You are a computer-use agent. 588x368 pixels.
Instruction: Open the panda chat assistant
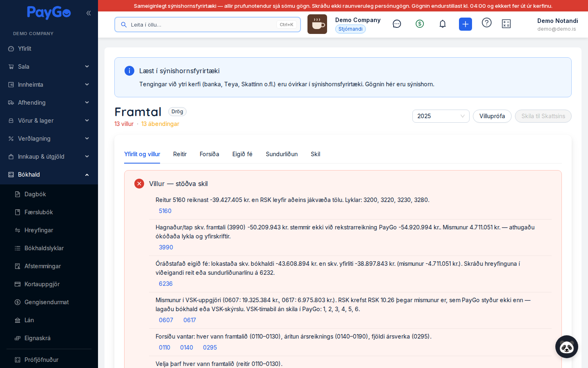coord(567,347)
